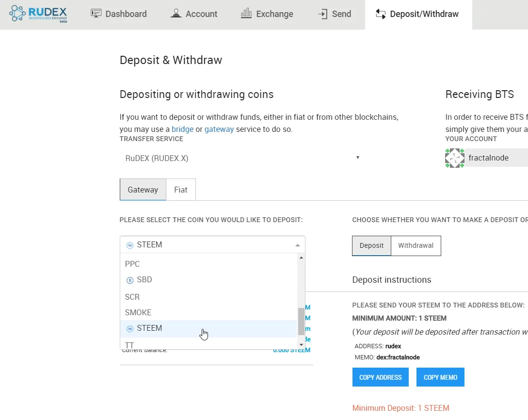Screen dimensions: 528x420
Task: Click the STEEM coin icon in selector
Action: [129, 245]
